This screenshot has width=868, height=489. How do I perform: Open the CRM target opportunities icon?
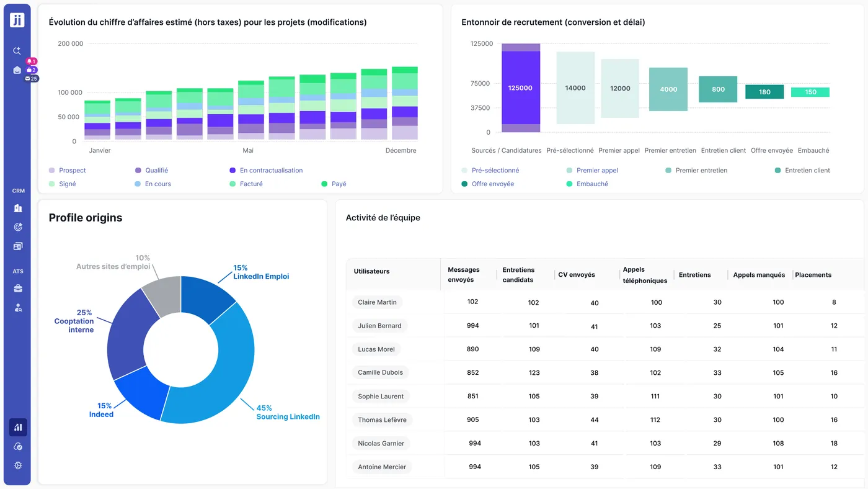[x=18, y=227]
